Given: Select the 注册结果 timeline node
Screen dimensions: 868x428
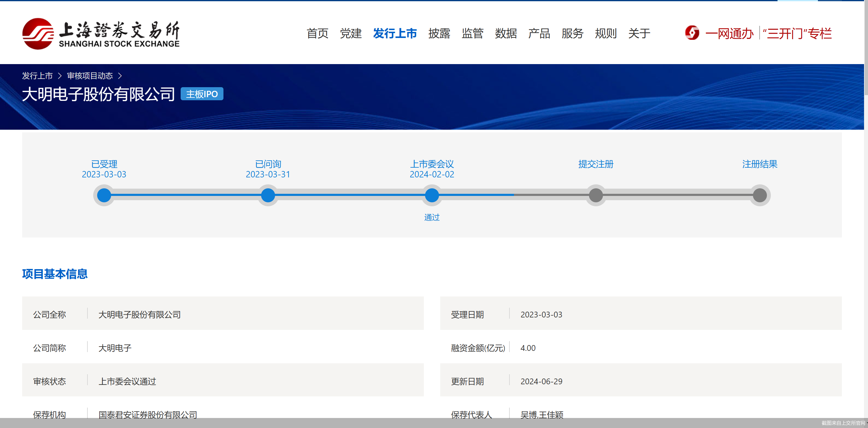Looking at the screenshot, I should (760, 195).
